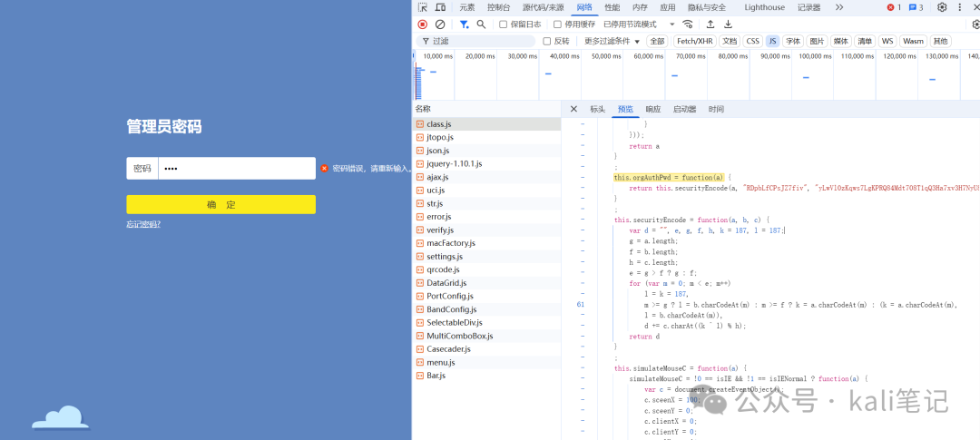Viewport: 980px width, 440px height.
Task: Expand the 更多过滤条件 dropdown
Action: (x=612, y=41)
